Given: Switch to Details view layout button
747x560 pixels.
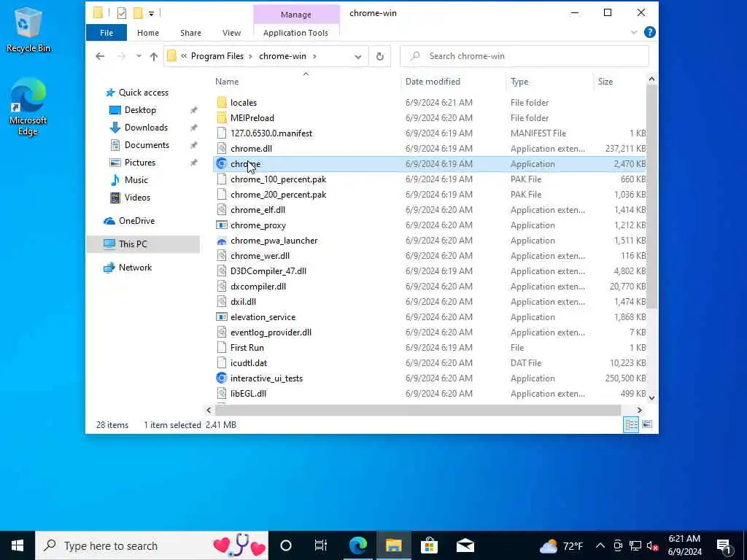Looking at the screenshot, I should click(631, 425).
